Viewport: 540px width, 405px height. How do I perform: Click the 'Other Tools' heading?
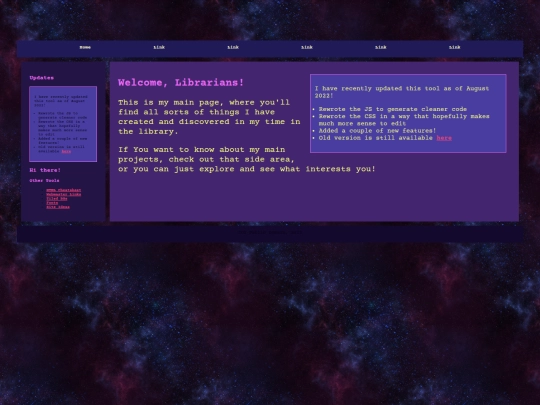[x=44, y=180]
